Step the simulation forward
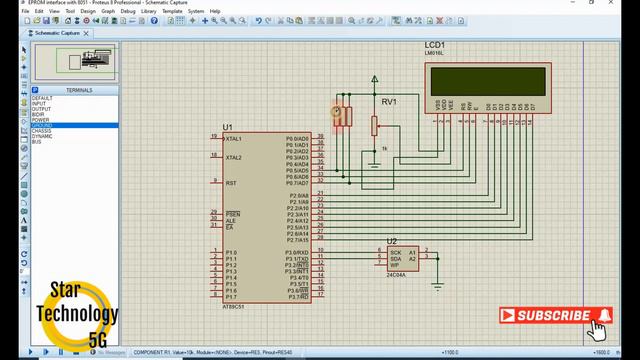The width and height of the screenshot is (640, 360). (46, 352)
